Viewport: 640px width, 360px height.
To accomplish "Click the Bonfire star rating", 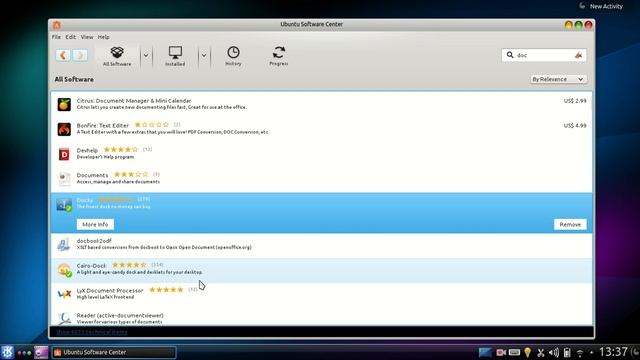I will click(x=151, y=124).
